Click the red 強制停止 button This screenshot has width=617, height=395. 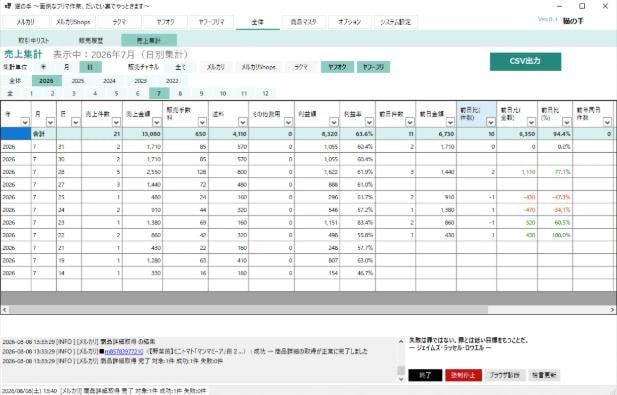coord(463,375)
